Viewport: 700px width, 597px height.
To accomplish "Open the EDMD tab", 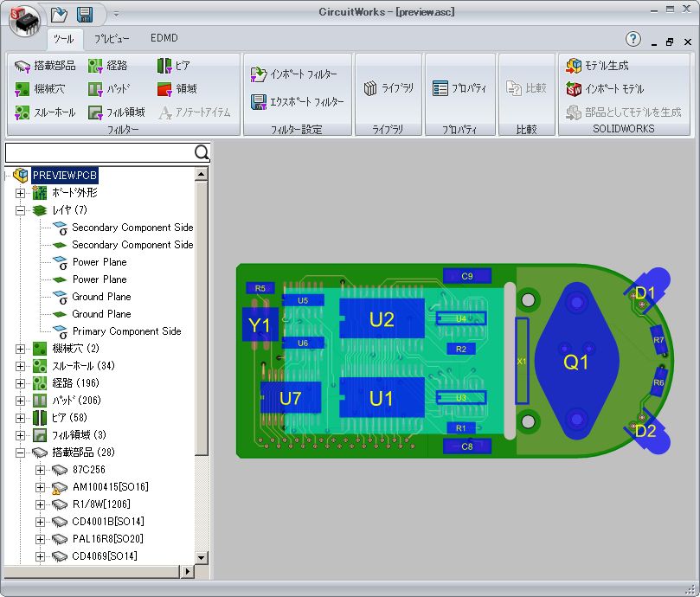I will click(x=164, y=38).
